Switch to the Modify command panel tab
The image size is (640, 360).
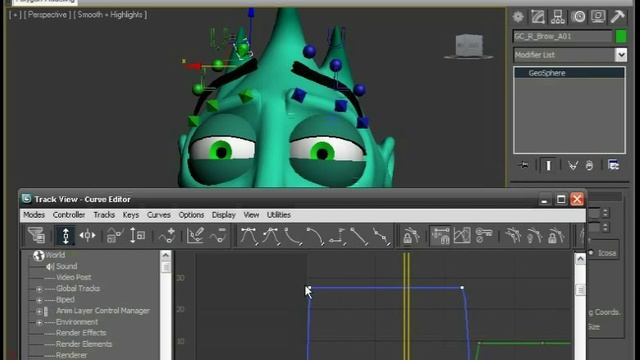(538, 17)
